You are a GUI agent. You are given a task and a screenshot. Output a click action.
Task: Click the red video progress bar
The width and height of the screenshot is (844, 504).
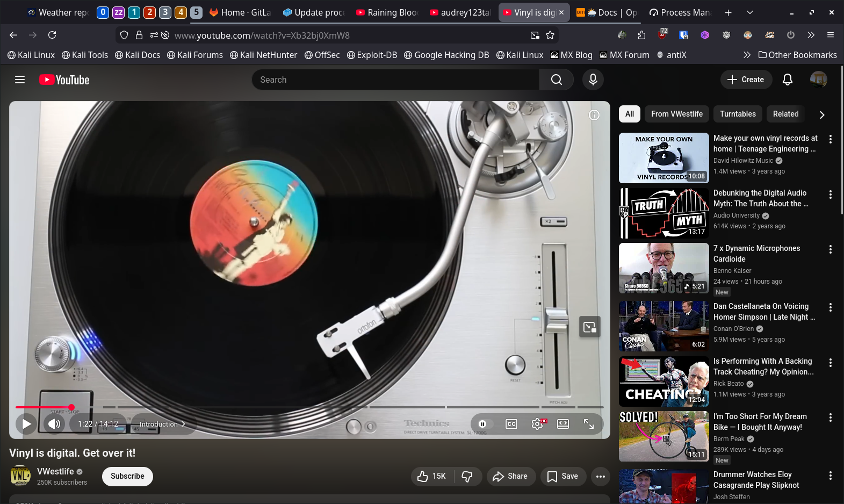click(43, 407)
